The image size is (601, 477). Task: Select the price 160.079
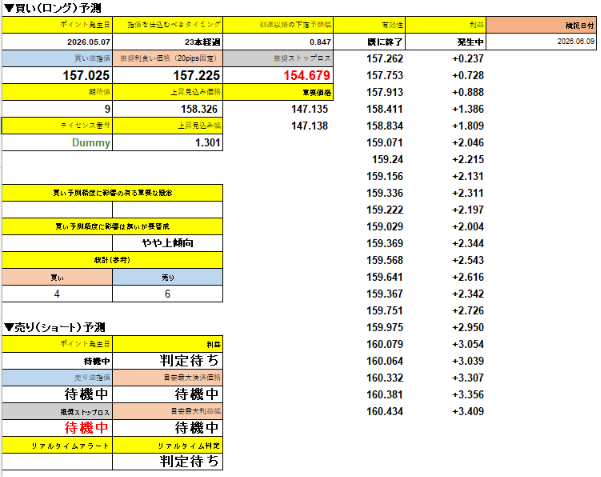(x=384, y=344)
